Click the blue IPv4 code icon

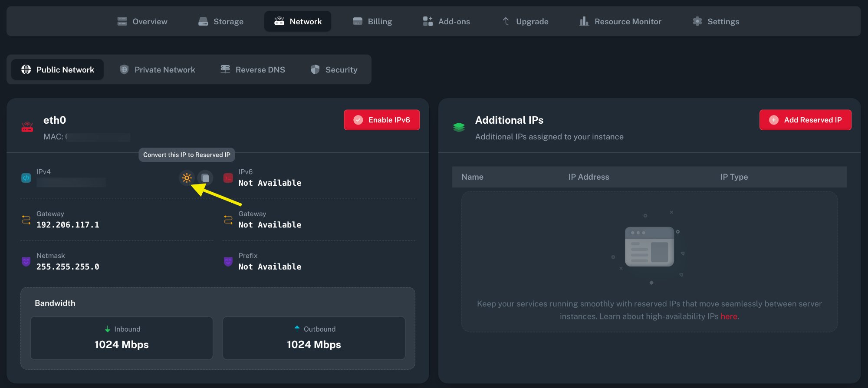click(26, 178)
